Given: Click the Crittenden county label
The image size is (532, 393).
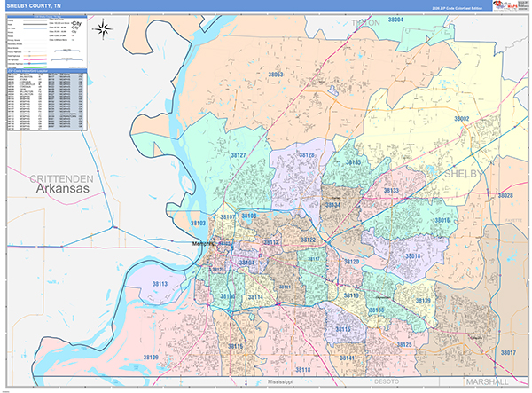Looking at the screenshot, I should click(62, 178).
